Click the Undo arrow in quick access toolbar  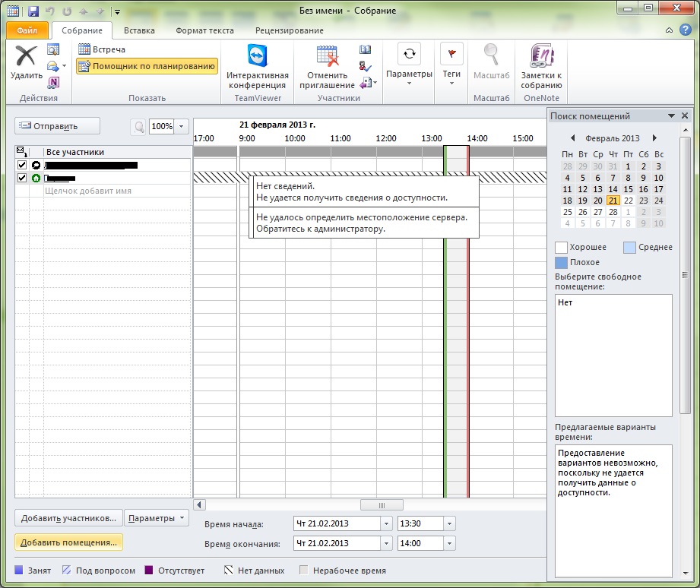[x=49, y=11]
